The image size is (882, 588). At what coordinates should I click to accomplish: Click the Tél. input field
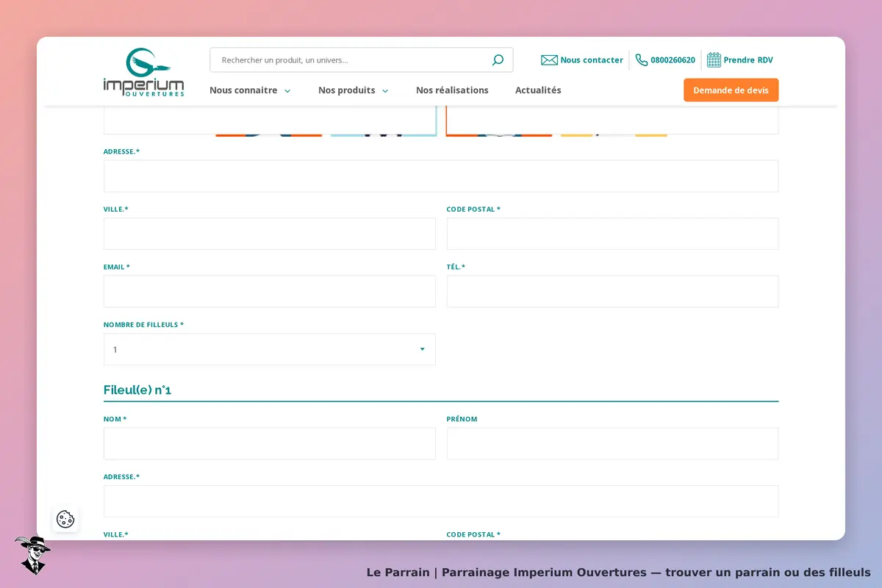pos(612,292)
